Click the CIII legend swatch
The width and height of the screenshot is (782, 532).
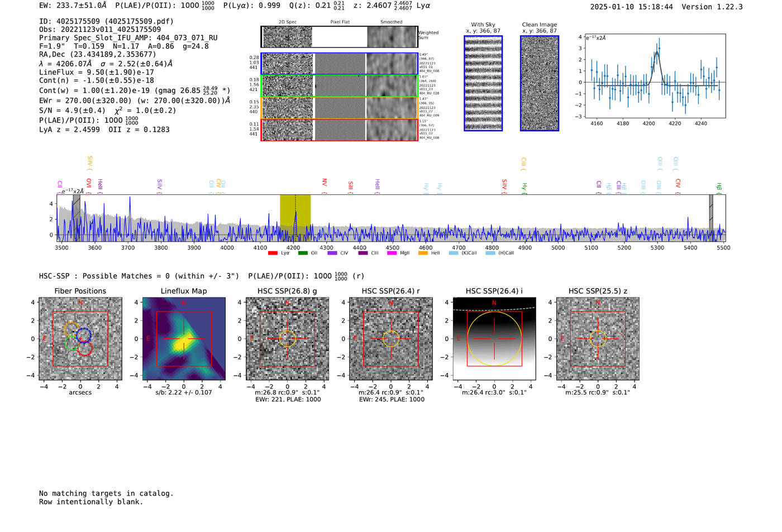(x=363, y=253)
